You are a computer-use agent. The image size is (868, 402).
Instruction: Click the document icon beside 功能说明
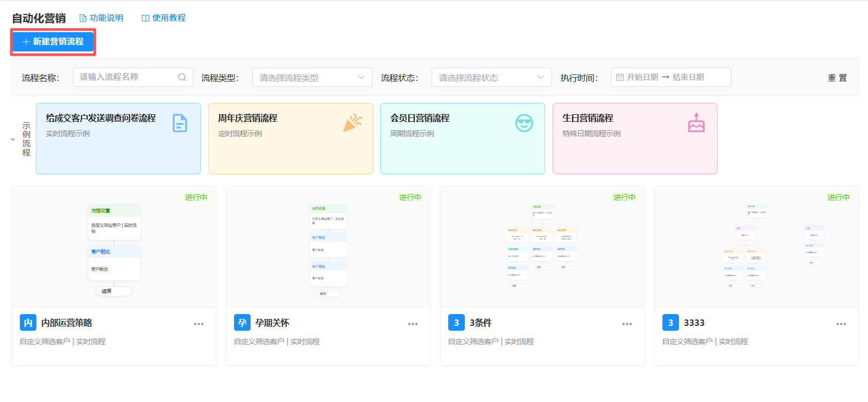point(83,18)
